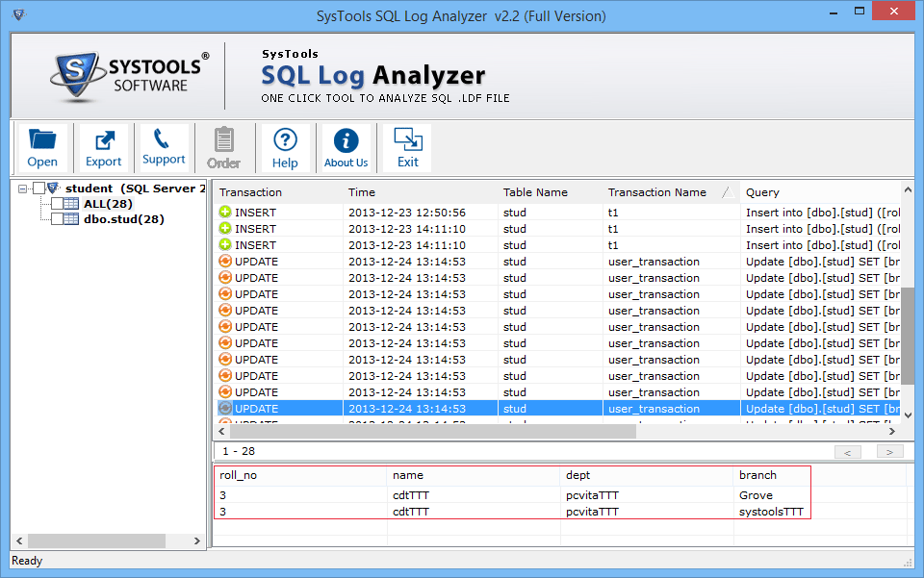This screenshot has width=924, height=578.
Task: Click '1 - 28' page range label
Action: pyautogui.click(x=239, y=451)
